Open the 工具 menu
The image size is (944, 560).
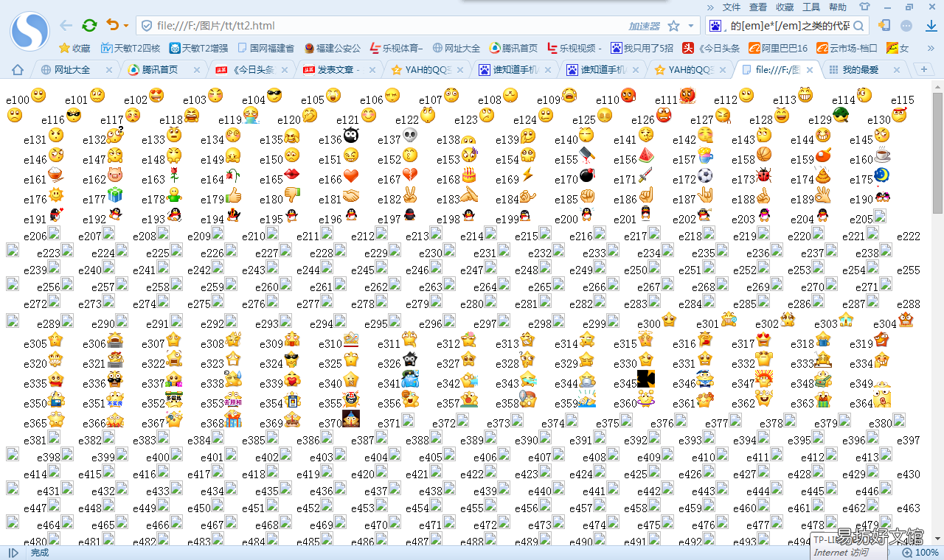tap(811, 7)
